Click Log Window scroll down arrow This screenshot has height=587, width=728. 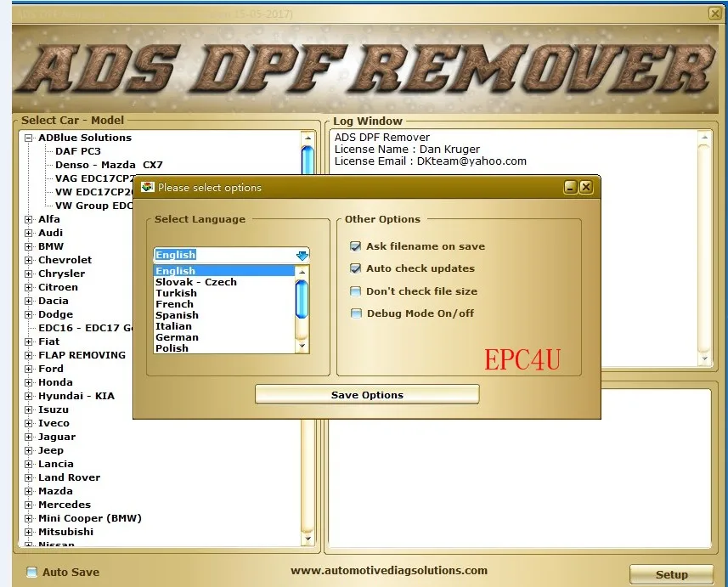(x=705, y=358)
